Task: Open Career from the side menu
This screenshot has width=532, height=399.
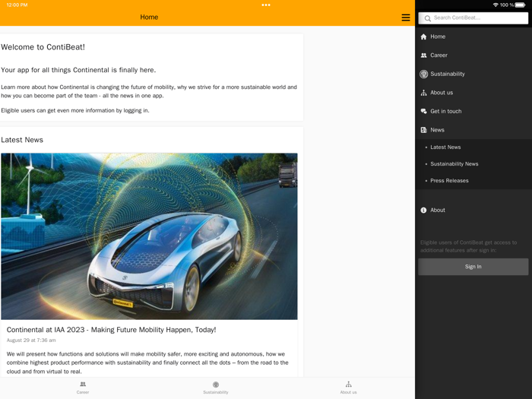Action: click(x=473, y=55)
